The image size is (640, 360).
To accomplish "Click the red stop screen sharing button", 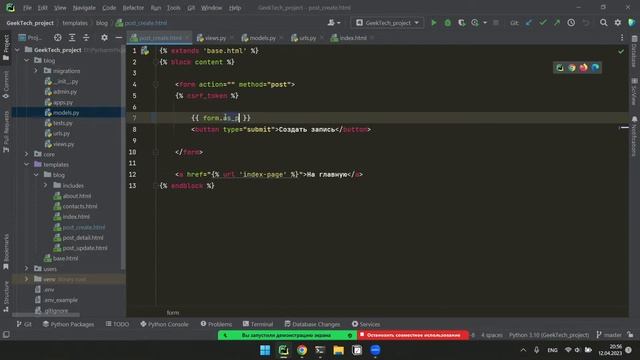I will [413, 335].
